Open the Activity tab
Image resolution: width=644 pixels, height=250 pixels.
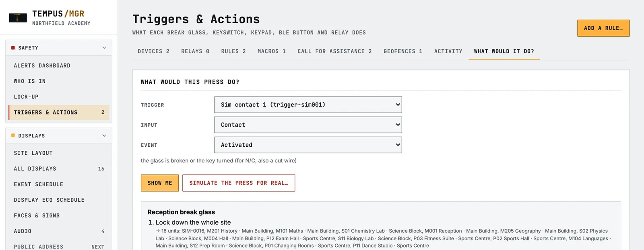[448, 51]
